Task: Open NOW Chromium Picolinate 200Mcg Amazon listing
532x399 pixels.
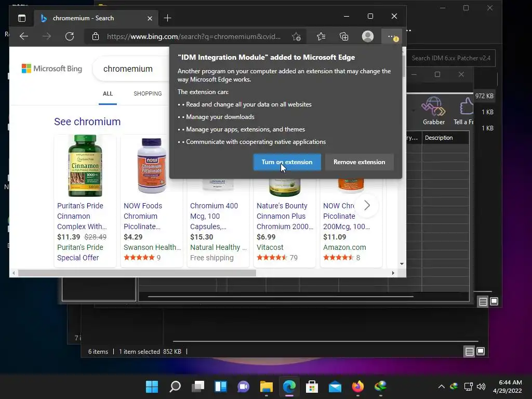Action: (347, 216)
